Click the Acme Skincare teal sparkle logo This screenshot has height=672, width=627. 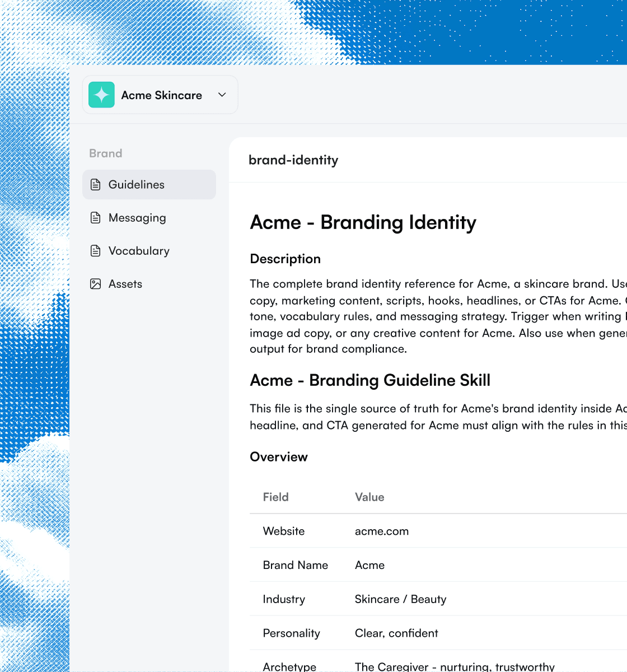pyautogui.click(x=101, y=95)
